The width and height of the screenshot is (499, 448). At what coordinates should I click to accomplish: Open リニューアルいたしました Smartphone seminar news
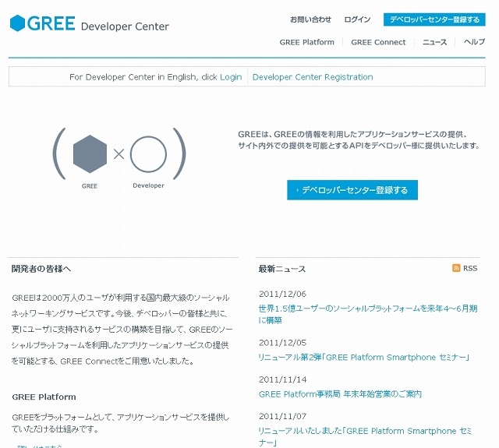tap(365, 436)
